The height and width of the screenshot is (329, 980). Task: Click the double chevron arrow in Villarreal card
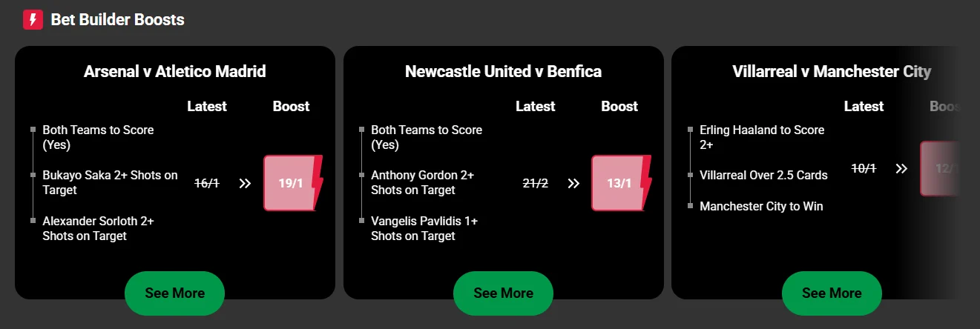[901, 169]
